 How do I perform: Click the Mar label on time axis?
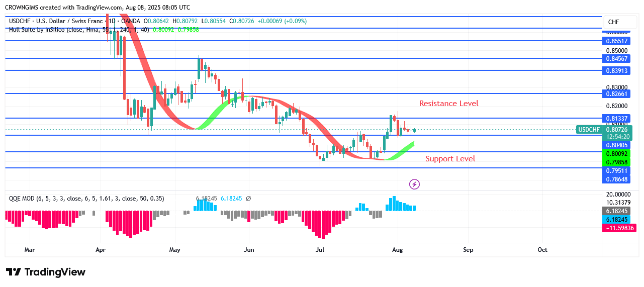tap(30, 250)
